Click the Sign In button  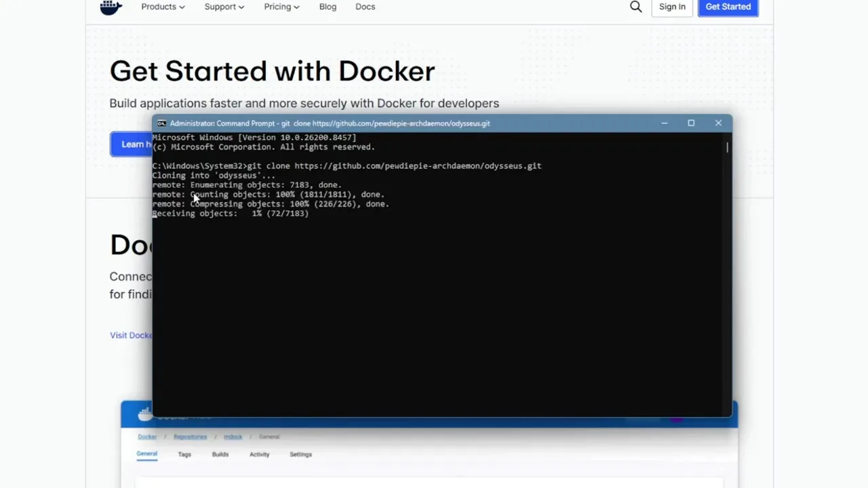672,7
